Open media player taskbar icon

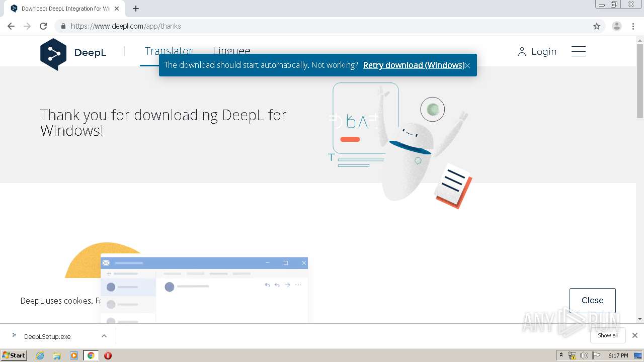tap(74, 355)
